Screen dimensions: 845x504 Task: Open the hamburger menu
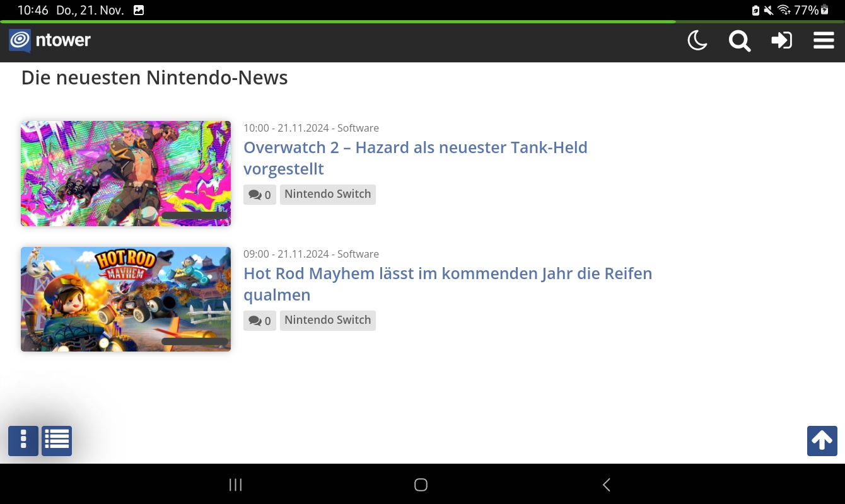824,41
